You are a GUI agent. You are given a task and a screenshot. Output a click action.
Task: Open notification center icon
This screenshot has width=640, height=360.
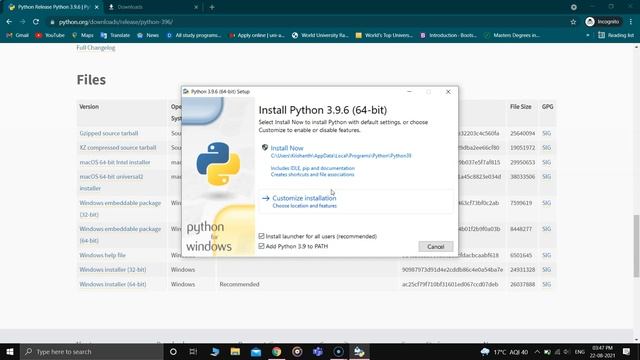[x=627, y=352]
